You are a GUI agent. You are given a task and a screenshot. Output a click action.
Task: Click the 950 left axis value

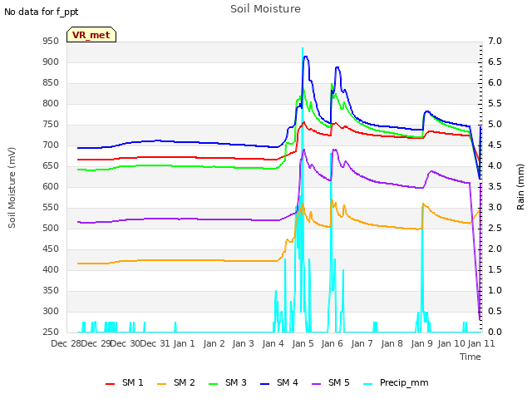point(51,42)
